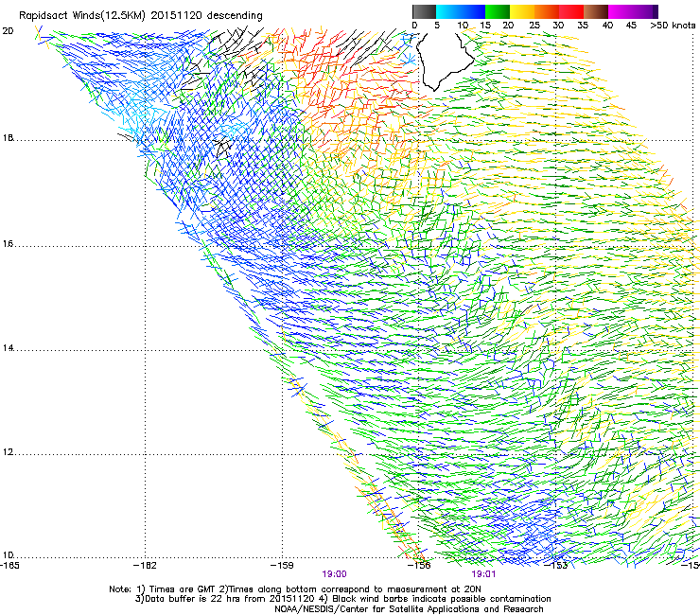Click the NOAA/NESDIS credit line
Screen dimensions: 700x615
(x=409, y=609)
